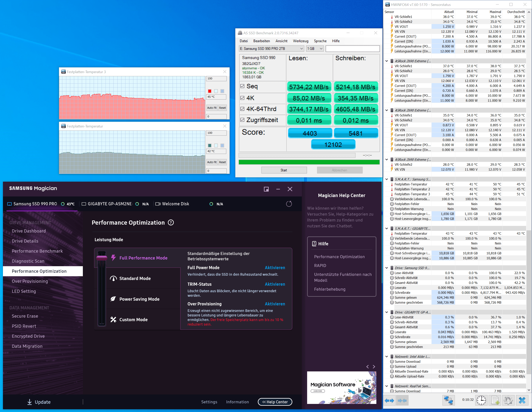This screenshot has height=412, width=532.
Task: Select Full Performance Mode option
Action: pos(143,258)
